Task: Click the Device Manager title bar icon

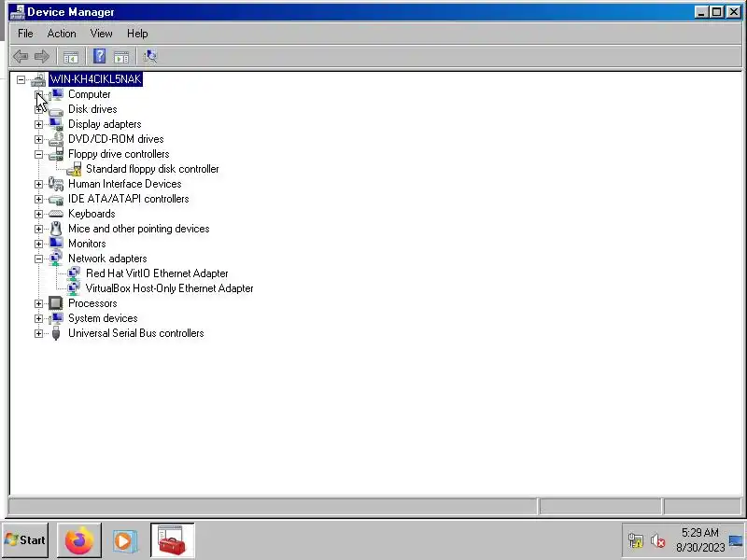Action: click(17, 12)
